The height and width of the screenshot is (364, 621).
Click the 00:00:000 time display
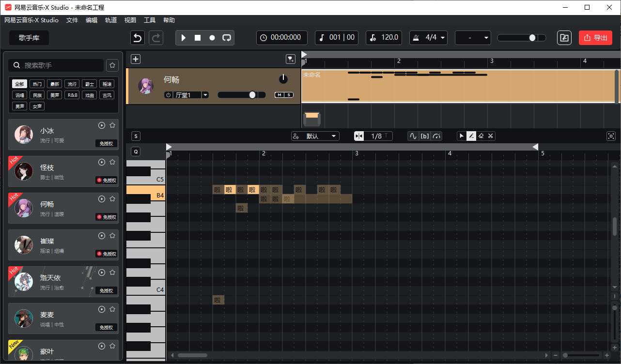[x=281, y=38]
